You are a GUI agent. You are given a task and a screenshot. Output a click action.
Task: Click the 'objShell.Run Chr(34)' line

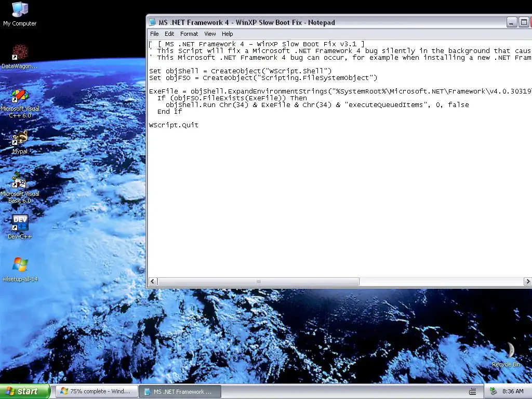point(317,105)
